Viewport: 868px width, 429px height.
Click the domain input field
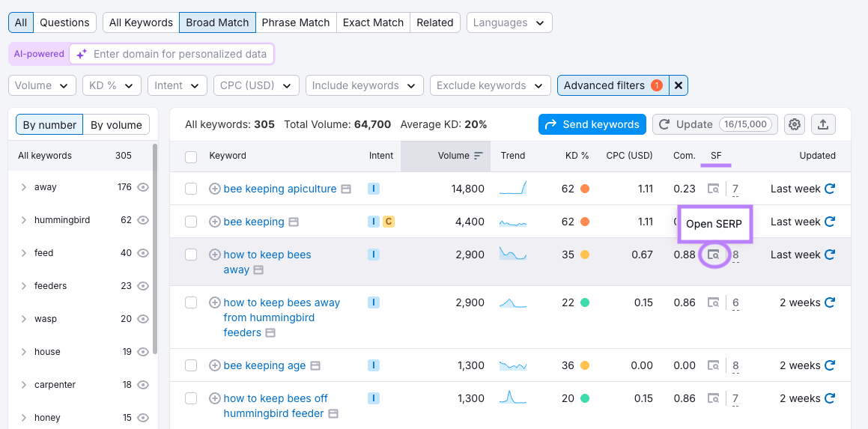pos(180,54)
